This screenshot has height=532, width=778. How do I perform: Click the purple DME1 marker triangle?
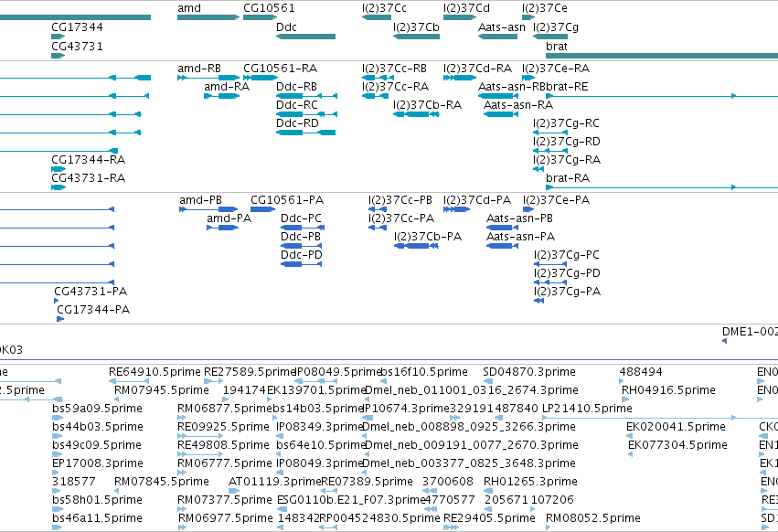(724, 341)
